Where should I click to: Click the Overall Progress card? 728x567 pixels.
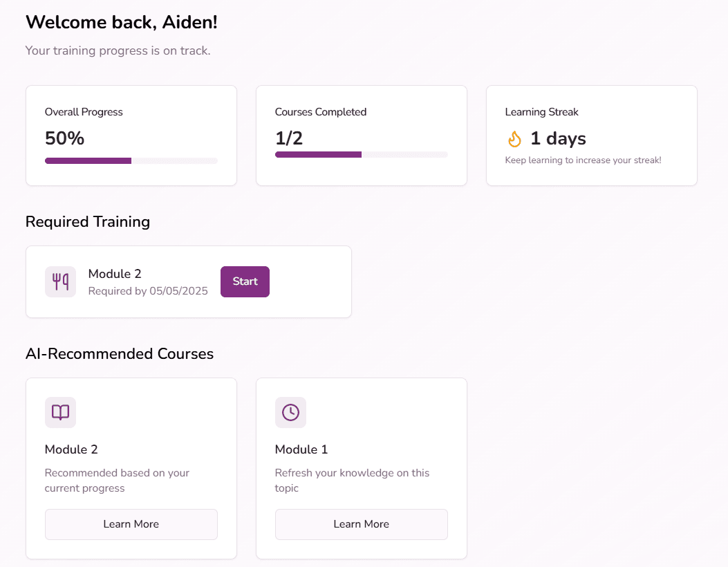pos(131,135)
